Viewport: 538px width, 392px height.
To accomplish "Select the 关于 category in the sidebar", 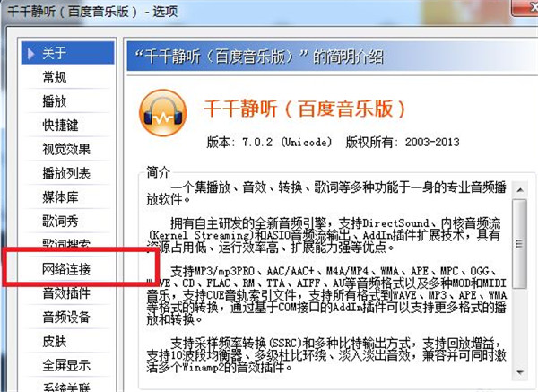I will 67,53.
